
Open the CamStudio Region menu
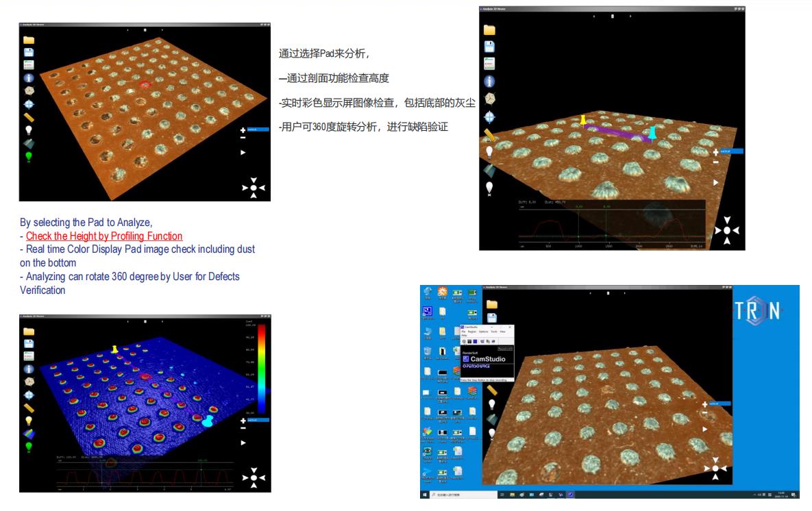pyautogui.click(x=473, y=331)
